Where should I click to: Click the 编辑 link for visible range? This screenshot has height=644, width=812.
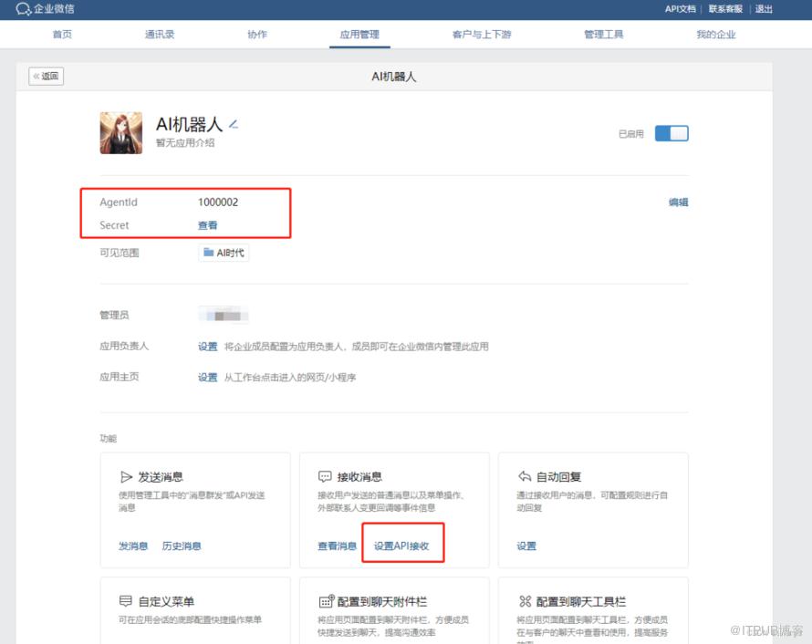click(x=678, y=203)
